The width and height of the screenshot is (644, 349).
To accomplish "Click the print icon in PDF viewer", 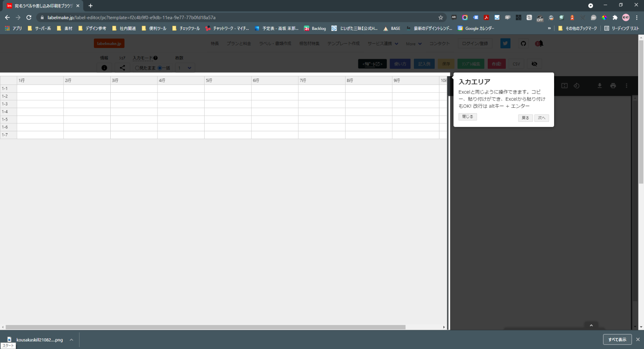I will [613, 86].
